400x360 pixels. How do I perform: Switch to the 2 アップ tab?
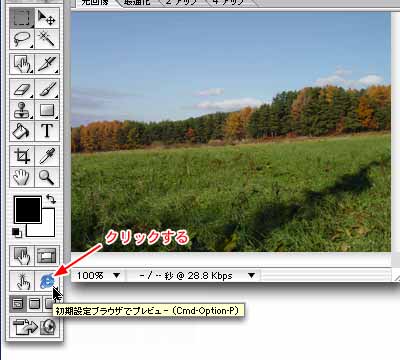[x=182, y=3]
